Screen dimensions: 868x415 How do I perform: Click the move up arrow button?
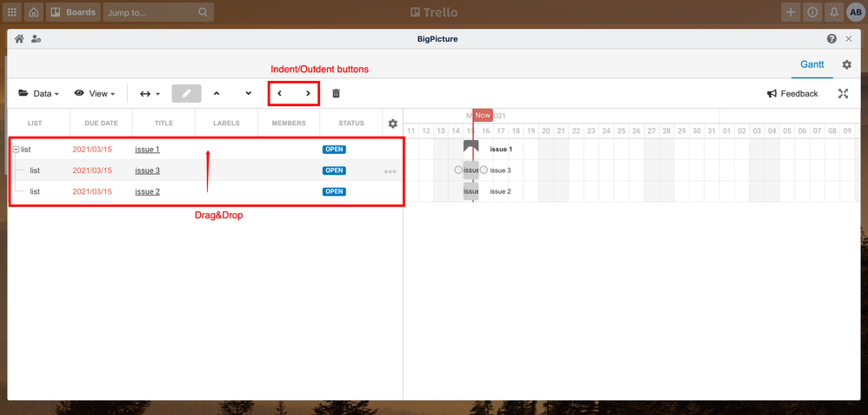click(x=217, y=94)
